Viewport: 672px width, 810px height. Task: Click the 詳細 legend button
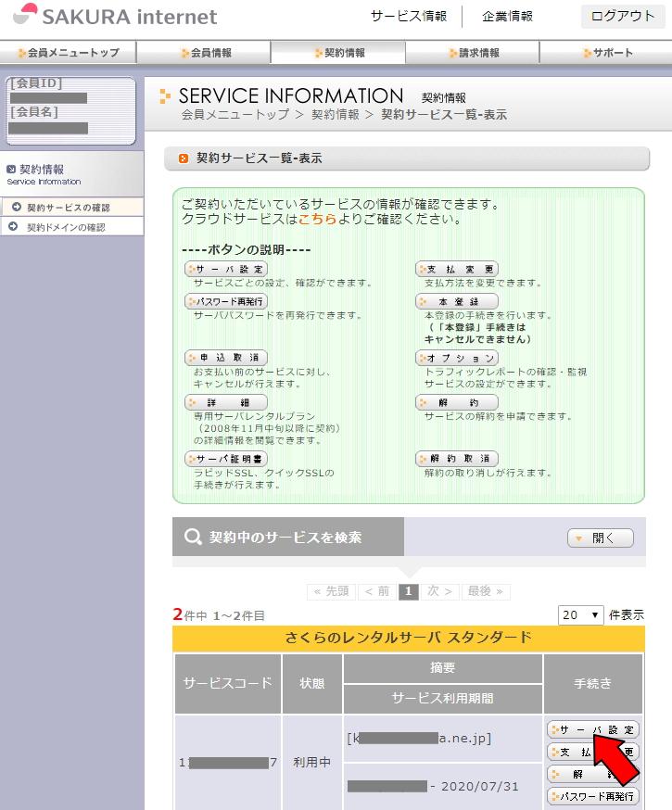click(x=226, y=402)
